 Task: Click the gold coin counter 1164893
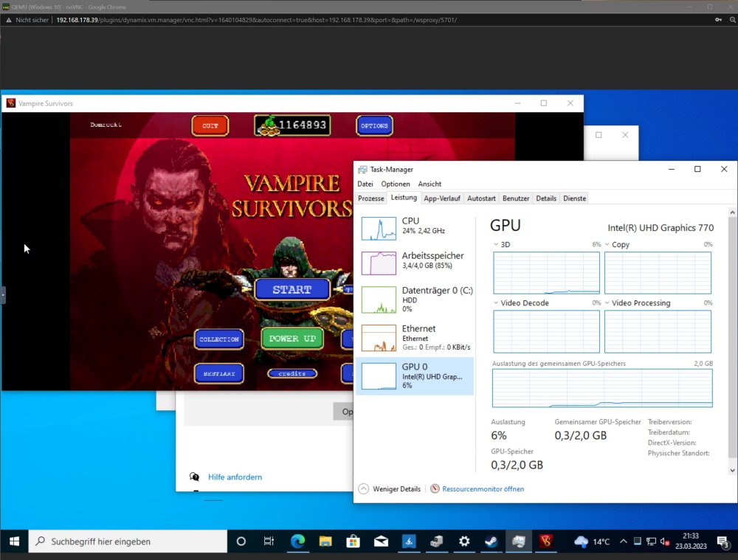pos(292,125)
